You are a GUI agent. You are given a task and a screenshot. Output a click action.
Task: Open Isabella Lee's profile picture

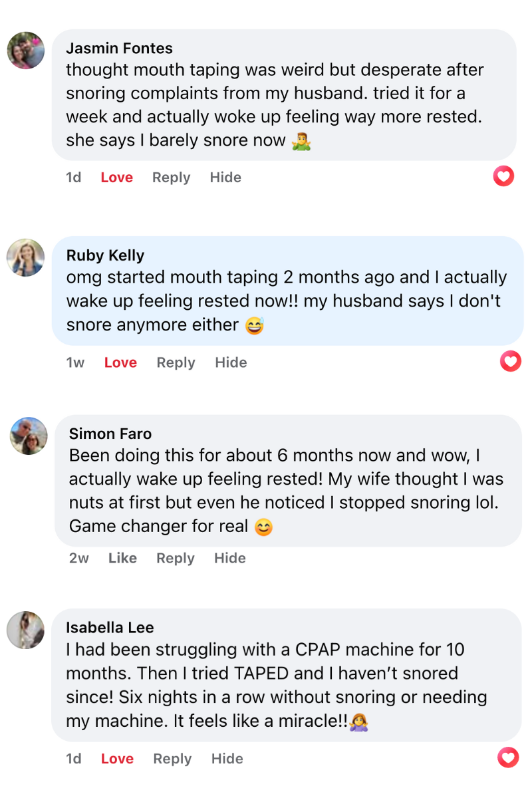pyautogui.click(x=26, y=630)
